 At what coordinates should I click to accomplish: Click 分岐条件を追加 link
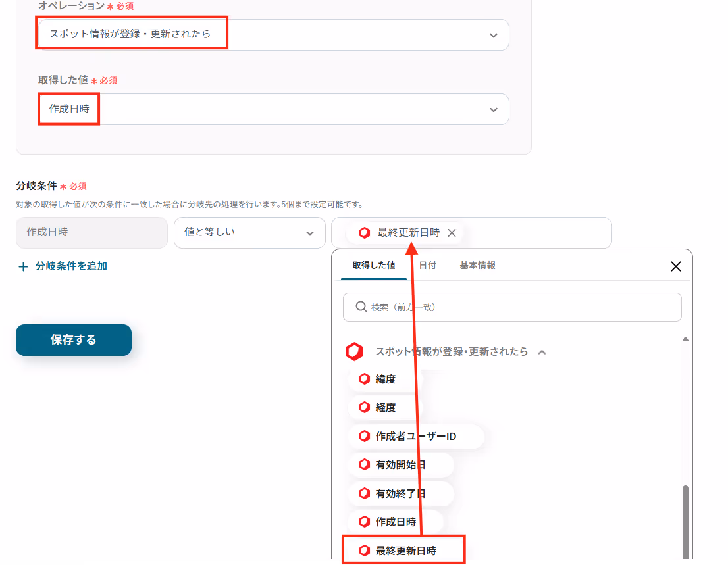(x=71, y=266)
